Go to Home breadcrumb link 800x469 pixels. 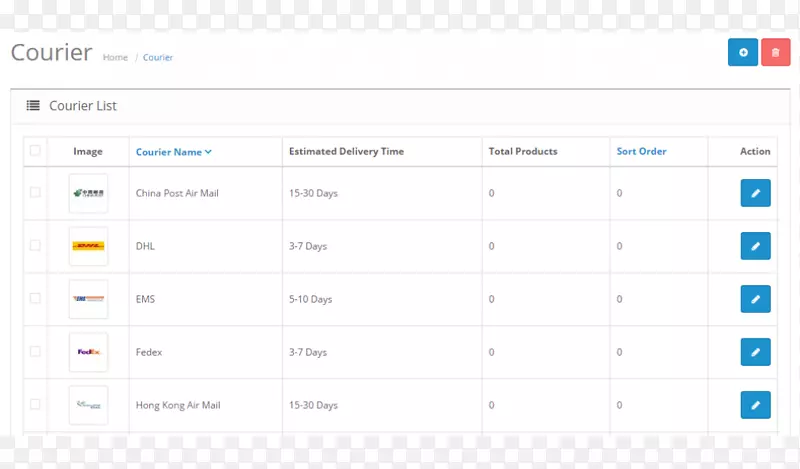[x=115, y=58]
